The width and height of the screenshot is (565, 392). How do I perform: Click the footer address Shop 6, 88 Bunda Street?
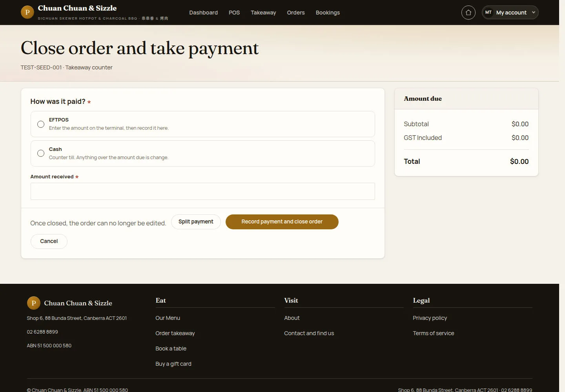pos(77,318)
